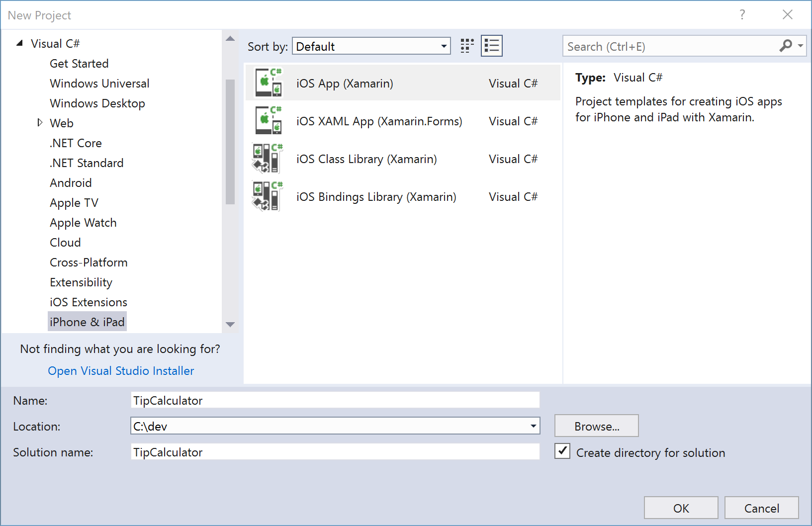
Task: Select Apple Watch category
Action: click(x=83, y=223)
